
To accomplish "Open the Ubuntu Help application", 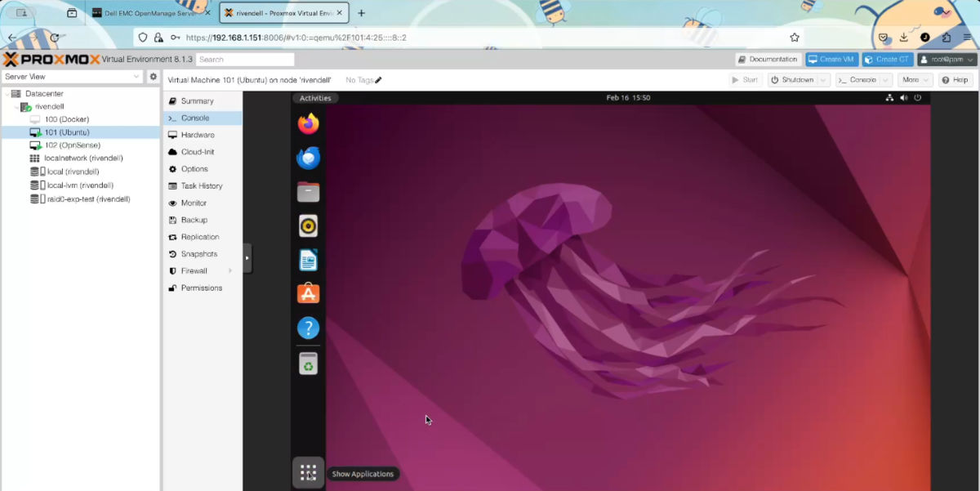I will tap(308, 328).
